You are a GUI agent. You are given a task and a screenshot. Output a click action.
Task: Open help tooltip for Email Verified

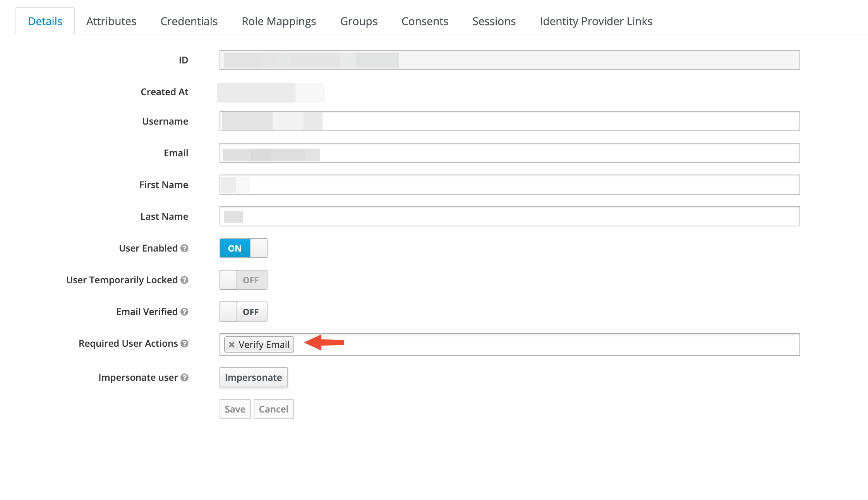coord(185,312)
